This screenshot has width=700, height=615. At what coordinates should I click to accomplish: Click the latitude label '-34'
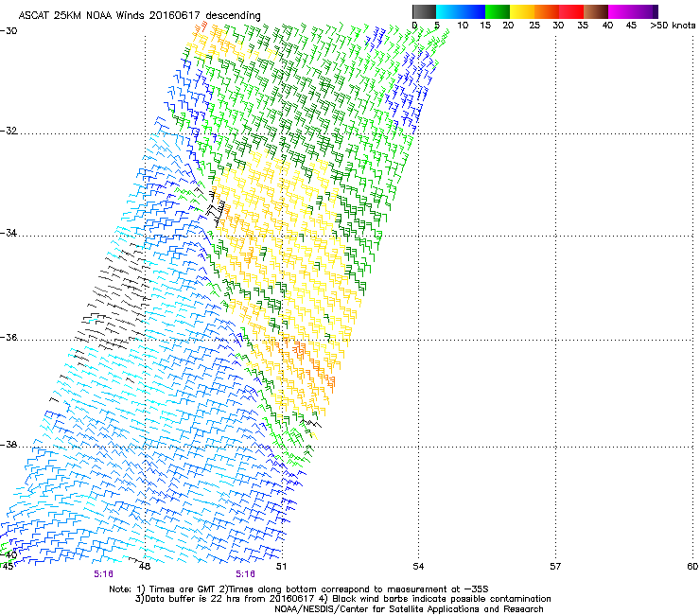9,233
